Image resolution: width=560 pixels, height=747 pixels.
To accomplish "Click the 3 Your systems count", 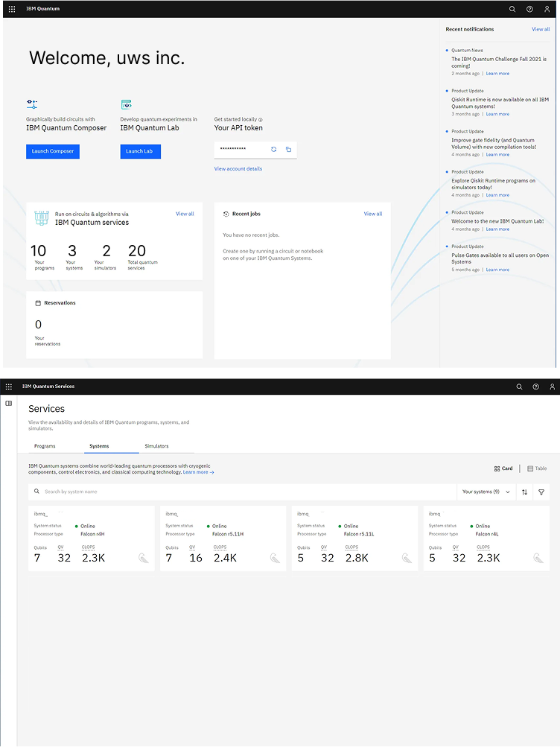I will click(72, 250).
